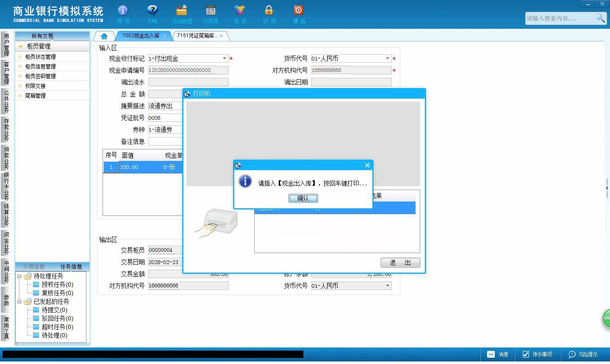Click the 驳回任务(0) folder icon
The image size is (610, 364).
[36, 318]
